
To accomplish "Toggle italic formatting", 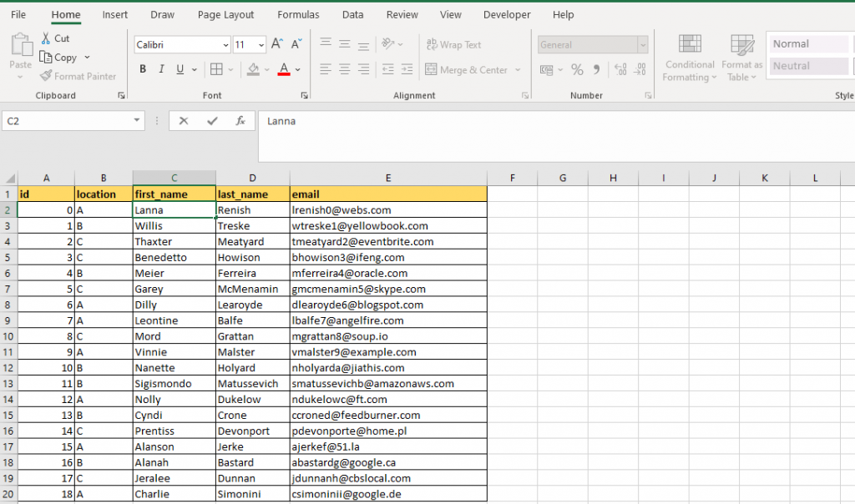I will coord(160,68).
